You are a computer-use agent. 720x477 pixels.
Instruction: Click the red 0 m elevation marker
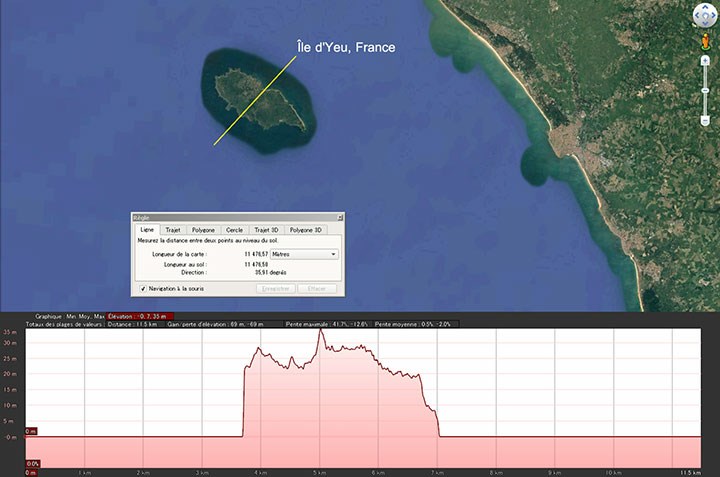(x=31, y=431)
